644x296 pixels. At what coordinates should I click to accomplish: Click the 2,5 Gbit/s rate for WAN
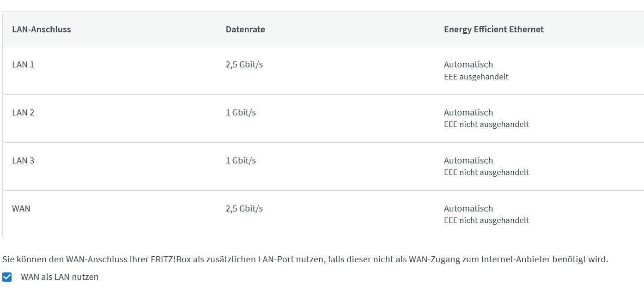244,209
